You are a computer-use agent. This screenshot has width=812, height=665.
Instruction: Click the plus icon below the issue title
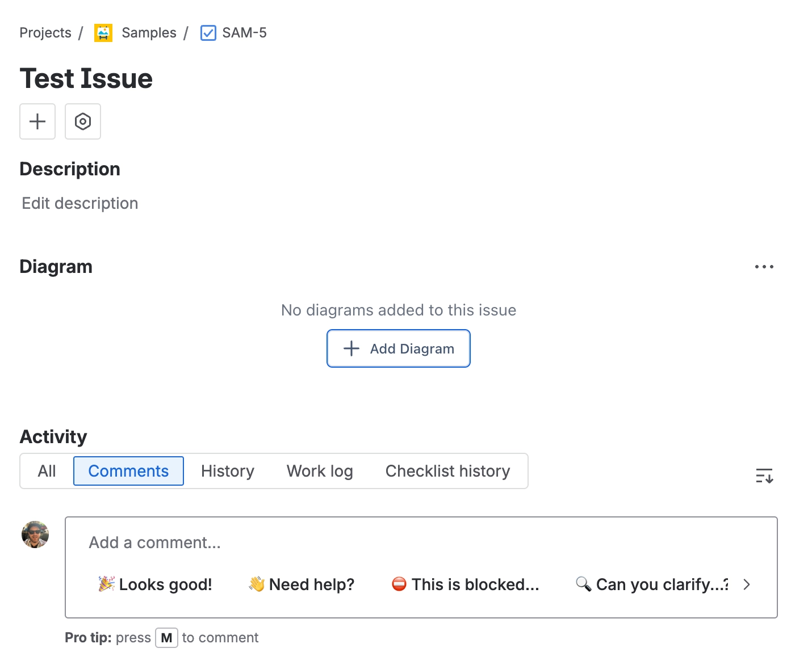pyautogui.click(x=37, y=121)
